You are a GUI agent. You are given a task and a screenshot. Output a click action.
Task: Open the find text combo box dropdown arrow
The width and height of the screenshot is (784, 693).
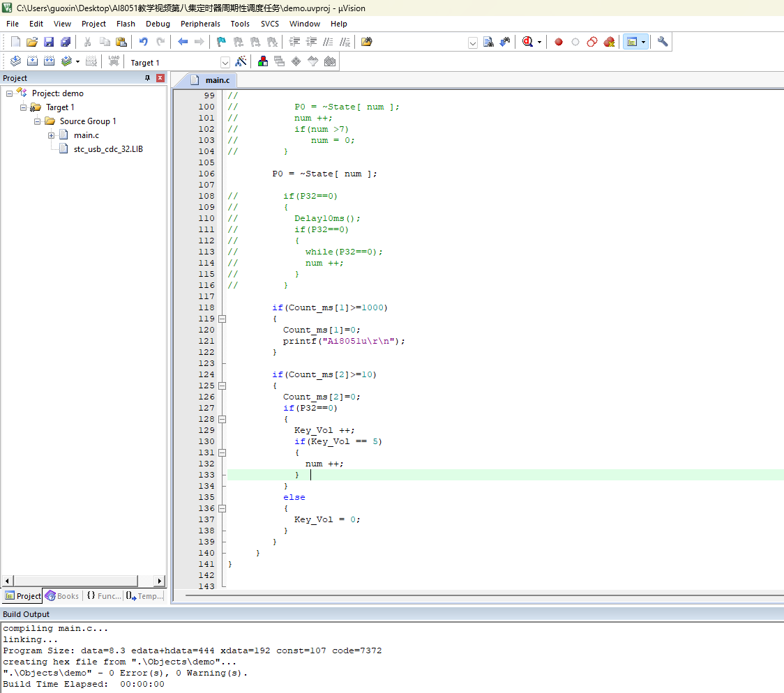pyautogui.click(x=472, y=43)
